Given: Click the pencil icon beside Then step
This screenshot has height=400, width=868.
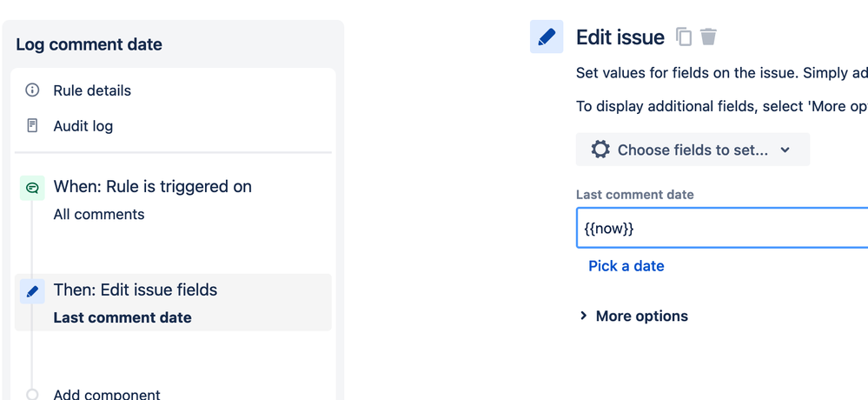Looking at the screenshot, I should [32, 291].
